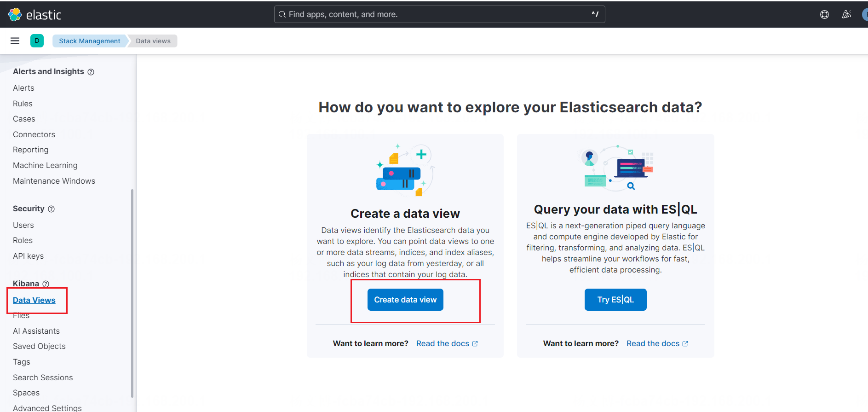Select Saved Objects in Kibana section
Image resolution: width=868 pixels, height=412 pixels.
click(39, 346)
